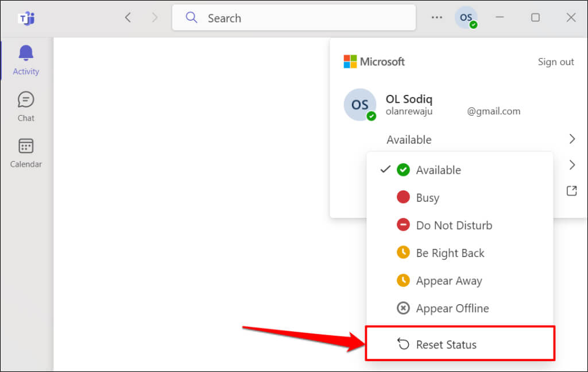Click Reset Status
This screenshot has width=588, height=372.
point(446,345)
